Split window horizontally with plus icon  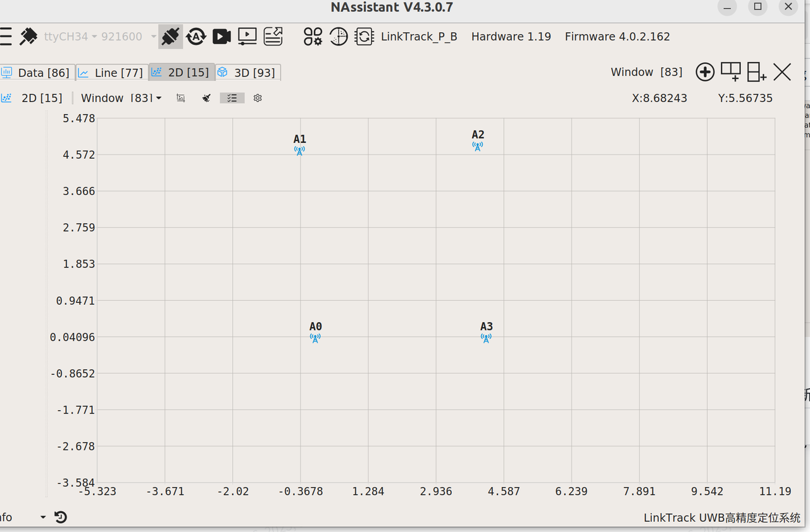[731, 71]
